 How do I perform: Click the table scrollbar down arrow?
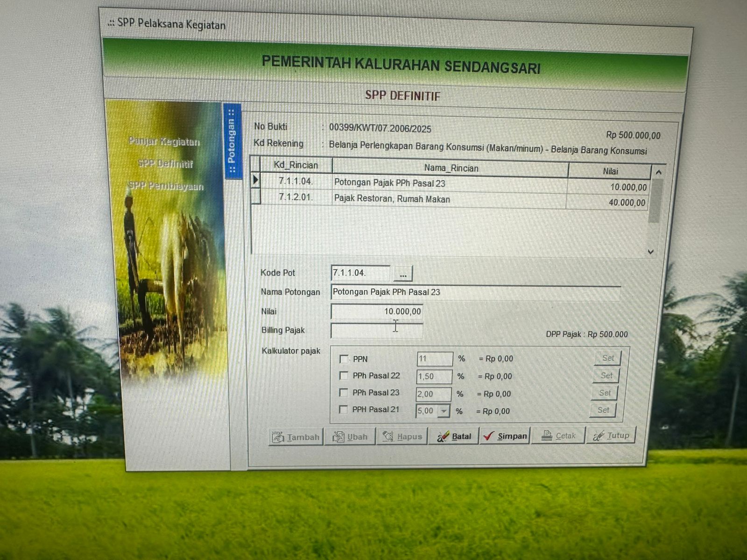651,252
